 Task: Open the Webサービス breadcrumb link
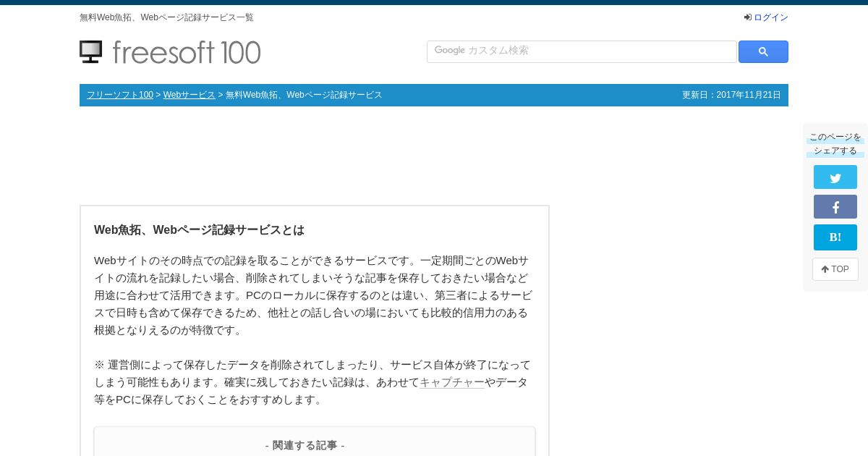pos(190,95)
